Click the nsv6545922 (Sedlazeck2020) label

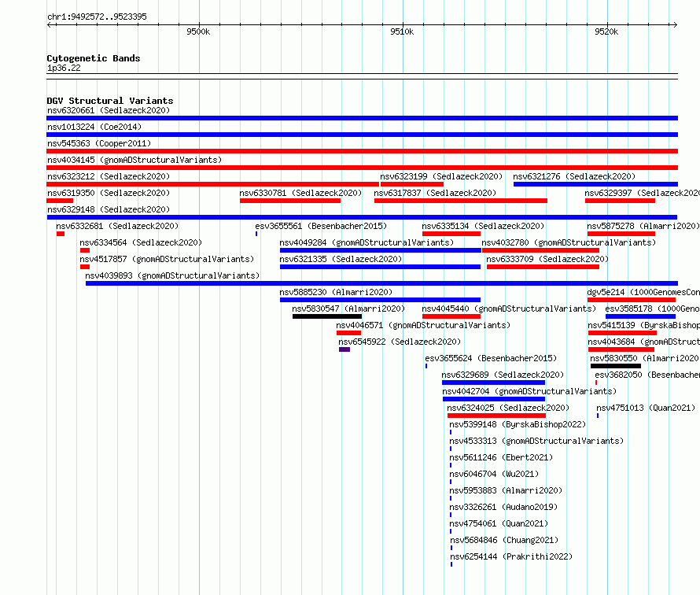400,342
